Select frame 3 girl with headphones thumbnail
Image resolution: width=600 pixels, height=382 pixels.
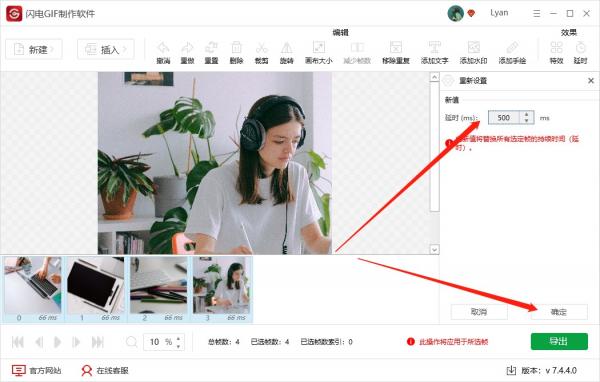[x=222, y=286]
